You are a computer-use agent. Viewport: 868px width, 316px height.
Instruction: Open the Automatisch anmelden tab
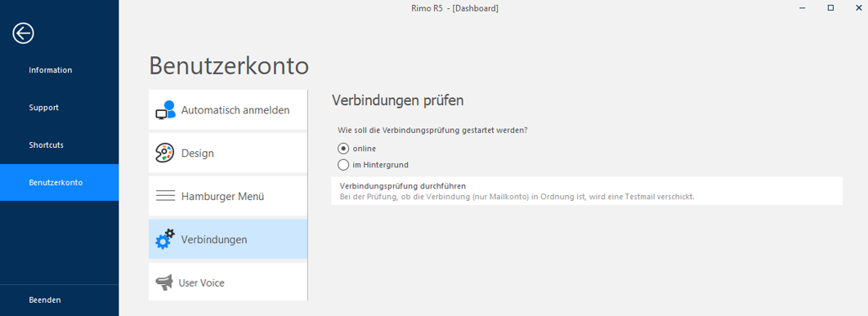click(x=227, y=109)
